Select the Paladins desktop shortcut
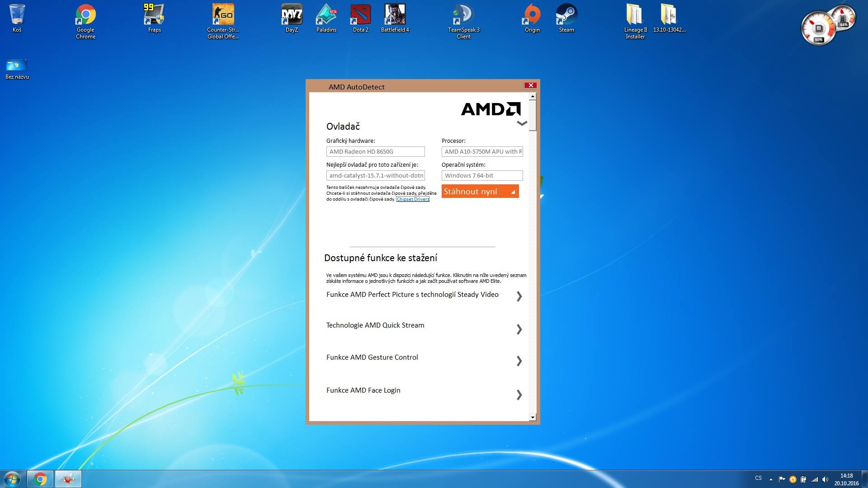 tap(326, 19)
